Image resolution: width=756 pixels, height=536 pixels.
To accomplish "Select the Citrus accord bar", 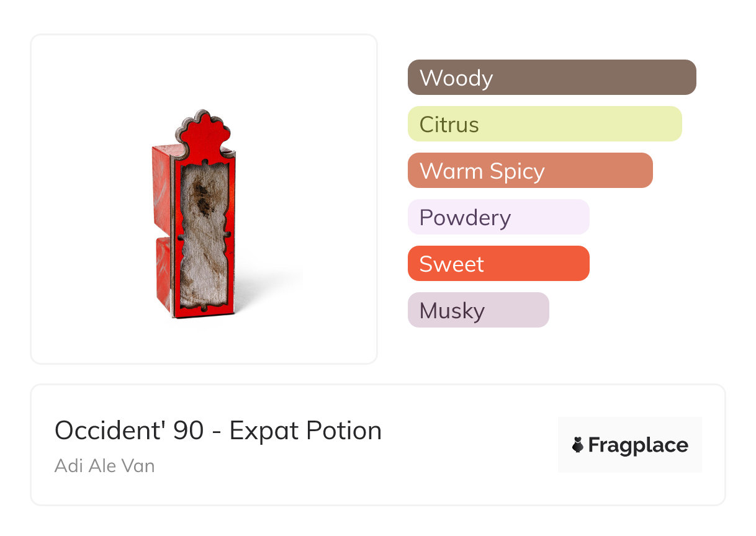I will [x=544, y=124].
